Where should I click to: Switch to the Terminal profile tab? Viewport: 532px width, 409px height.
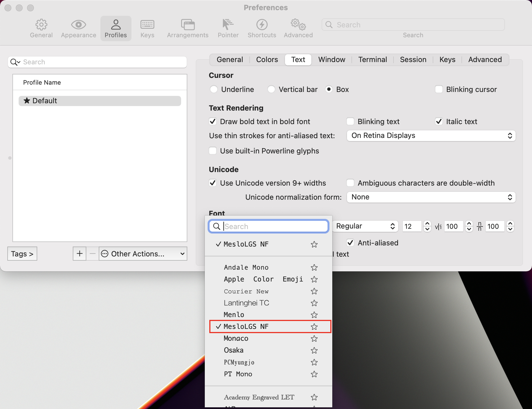372,60
